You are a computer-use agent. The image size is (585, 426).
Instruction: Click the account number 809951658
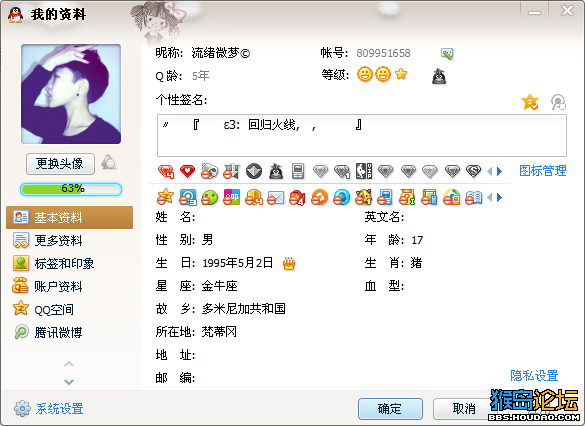coord(383,53)
